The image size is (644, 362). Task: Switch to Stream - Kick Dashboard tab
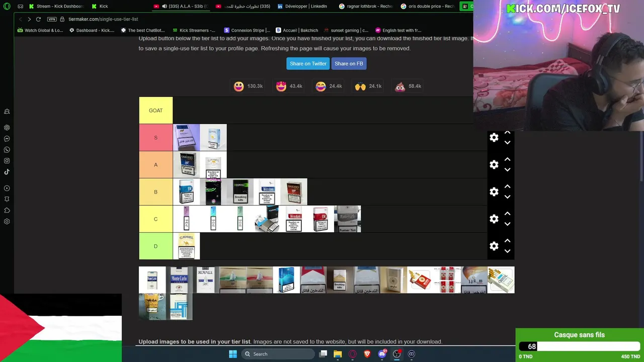point(56,6)
